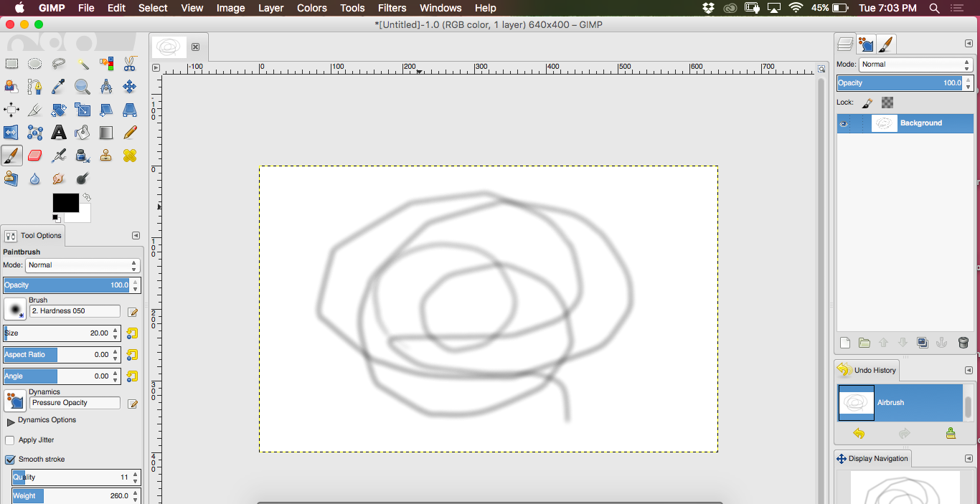Select the Flip tool
This screenshot has height=504, width=980.
click(11, 133)
